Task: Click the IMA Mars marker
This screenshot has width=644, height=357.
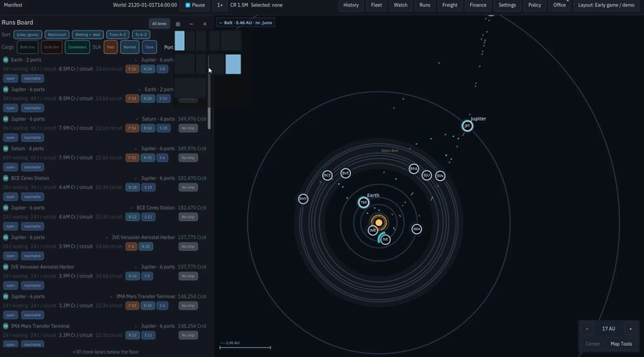Action: pos(416,228)
